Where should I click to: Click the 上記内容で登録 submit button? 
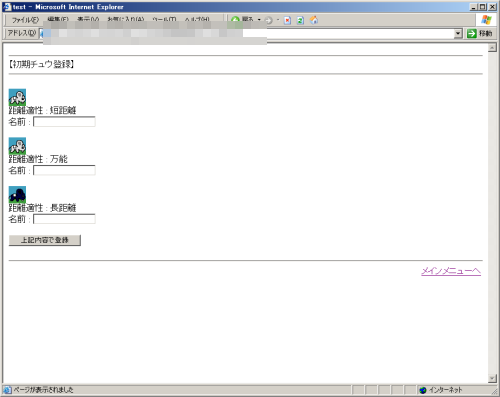point(45,240)
